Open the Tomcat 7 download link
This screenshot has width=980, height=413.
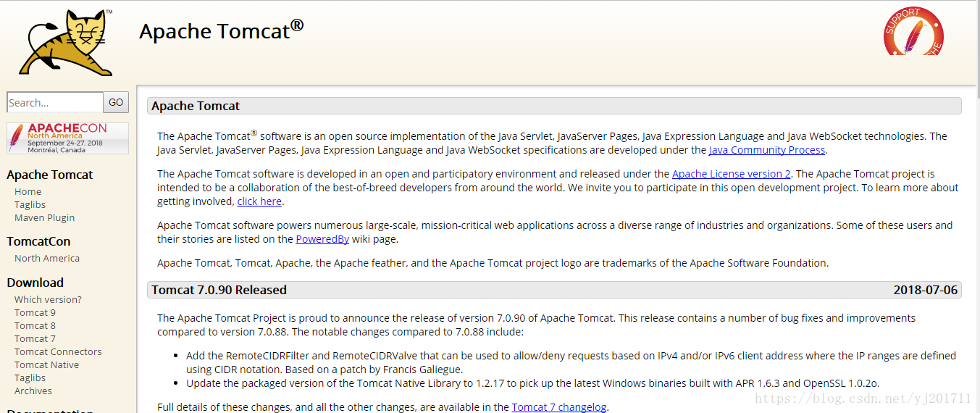click(35, 338)
